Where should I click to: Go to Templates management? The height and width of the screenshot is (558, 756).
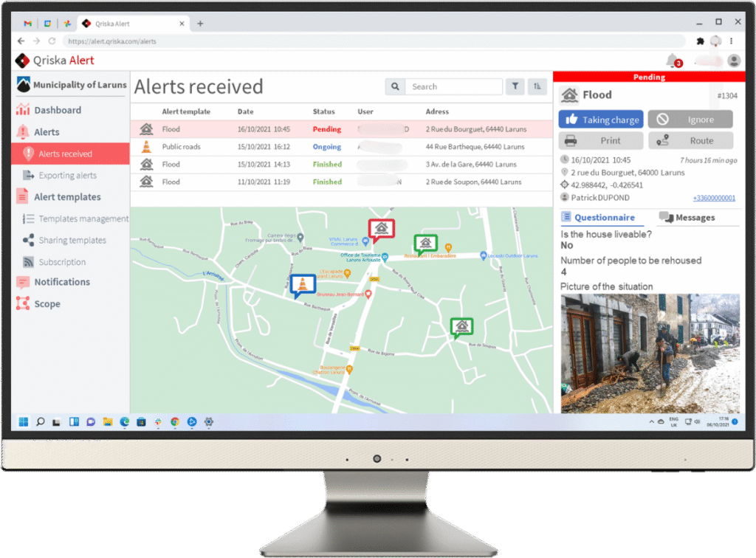click(x=76, y=218)
